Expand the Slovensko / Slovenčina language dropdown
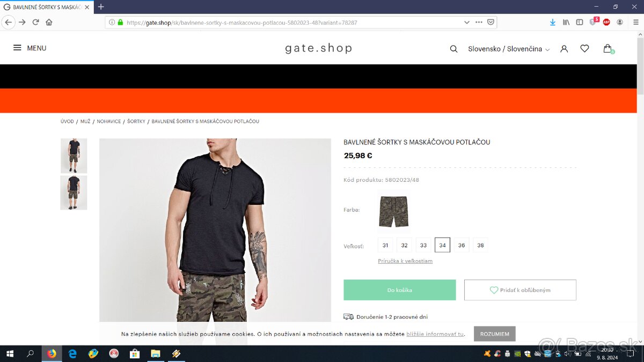This screenshot has width=644, height=362. pos(509,49)
